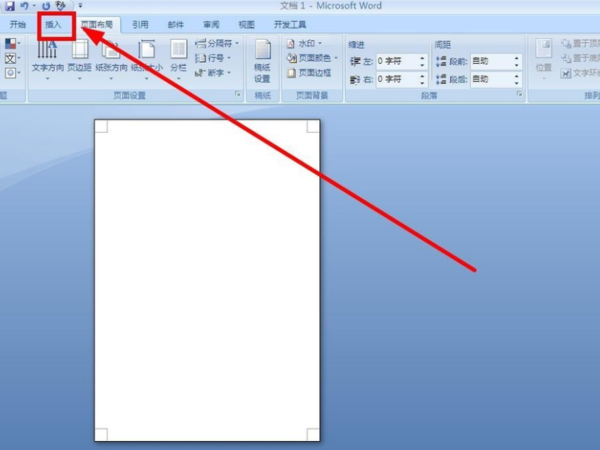
Task: Click the Undo arrow icon
Action: tap(24, 5)
